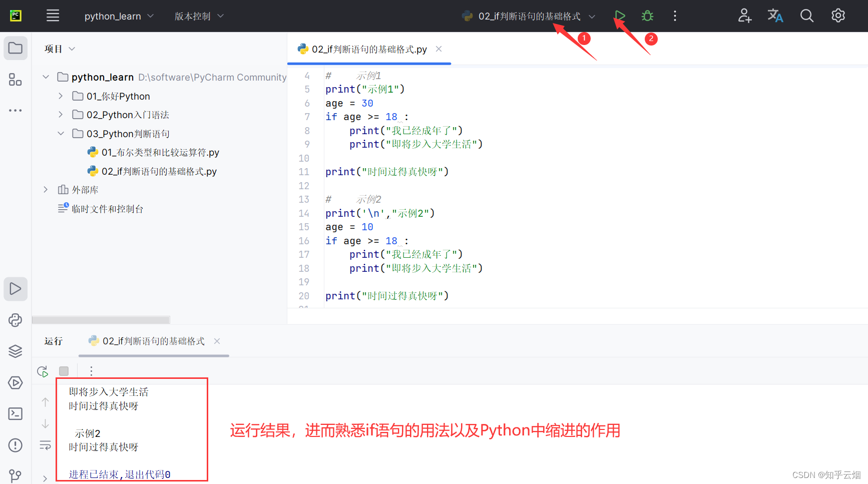Open the main hamburger menu

[53, 16]
